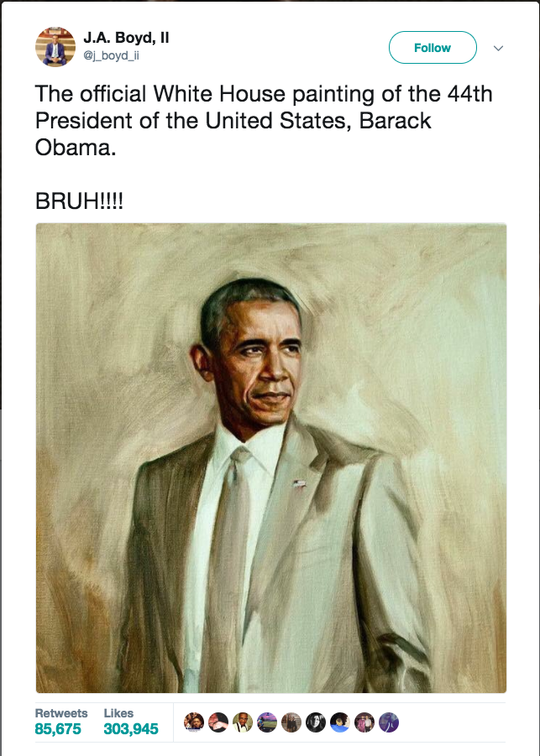Image resolution: width=540 pixels, height=756 pixels.
Task: Open the seventh liker avatar with blue bottom
Action: [340, 722]
